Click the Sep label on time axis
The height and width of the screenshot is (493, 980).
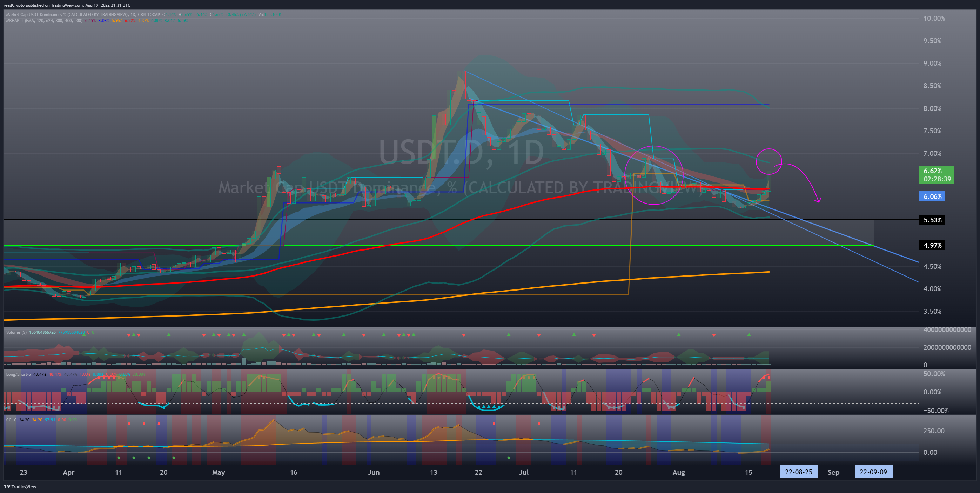pos(833,472)
